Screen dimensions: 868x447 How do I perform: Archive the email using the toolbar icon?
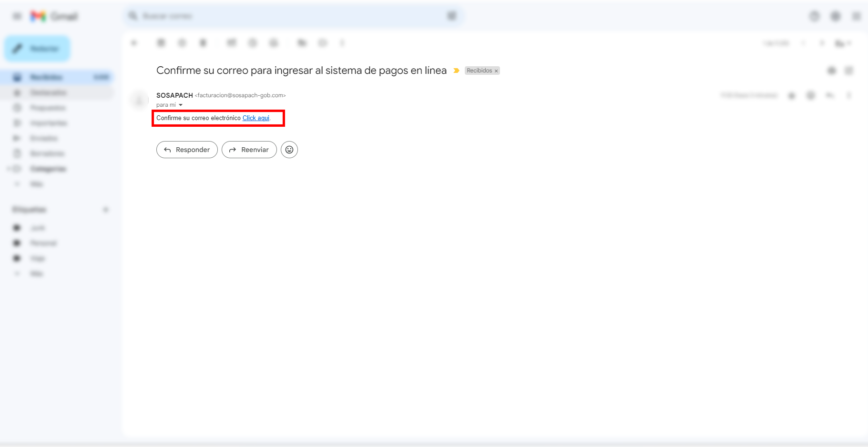[x=161, y=43]
